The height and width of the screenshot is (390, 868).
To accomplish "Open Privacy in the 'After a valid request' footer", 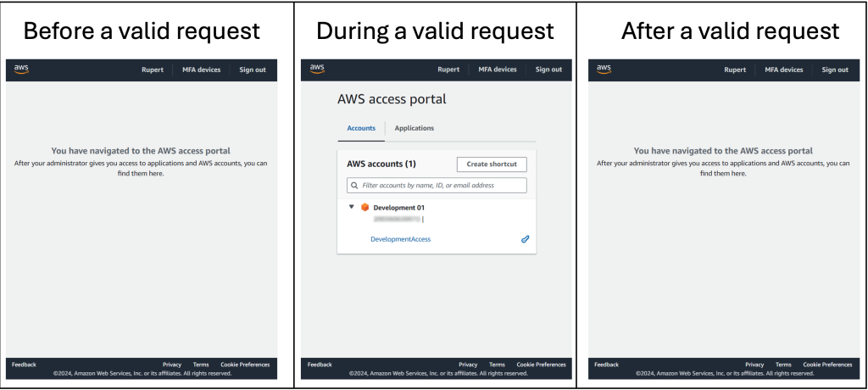I will (x=754, y=365).
